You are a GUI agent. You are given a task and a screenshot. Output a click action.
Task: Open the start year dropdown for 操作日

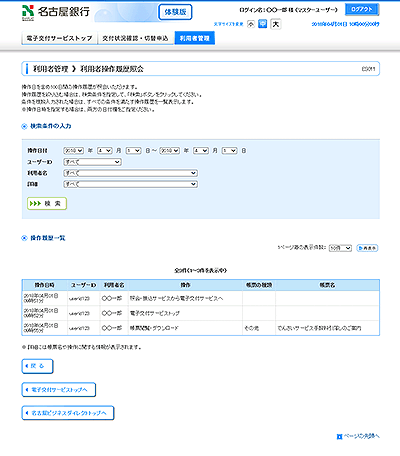[73, 151]
